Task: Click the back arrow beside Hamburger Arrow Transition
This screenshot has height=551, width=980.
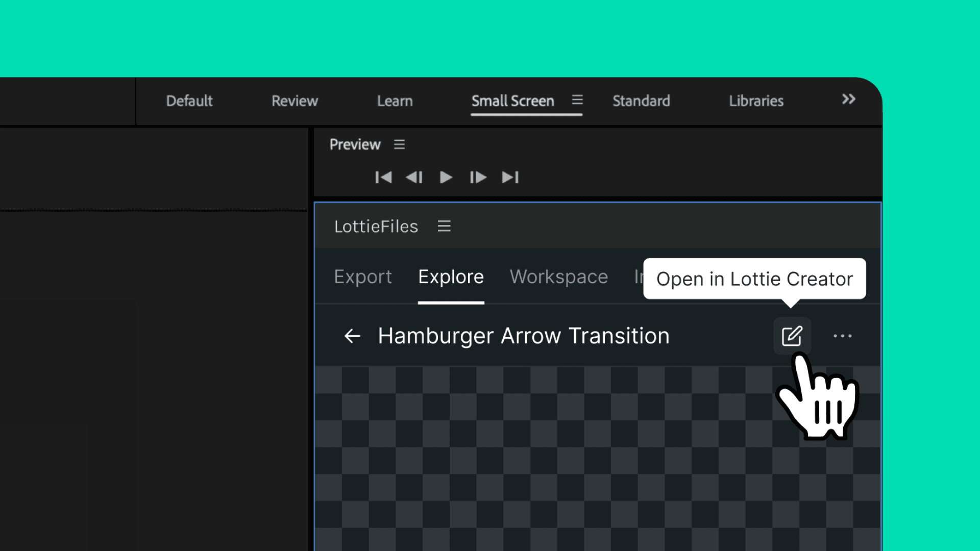Action: pyautogui.click(x=352, y=336)
